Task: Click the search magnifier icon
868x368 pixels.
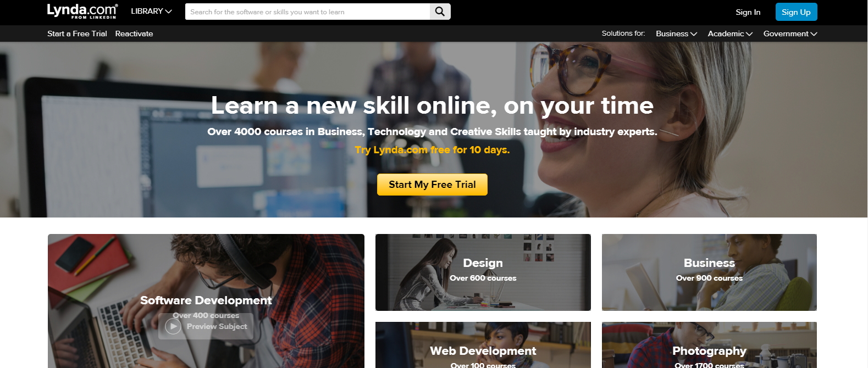Action: coord(440,12)
